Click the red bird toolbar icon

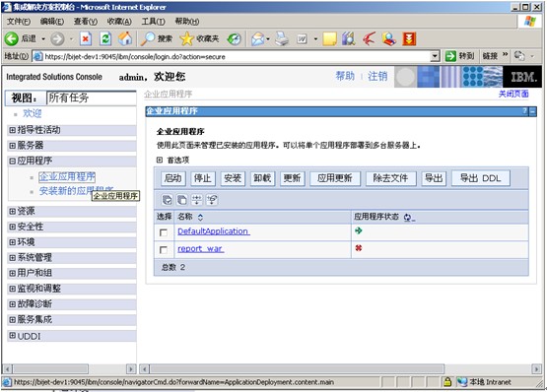[369, 38]
